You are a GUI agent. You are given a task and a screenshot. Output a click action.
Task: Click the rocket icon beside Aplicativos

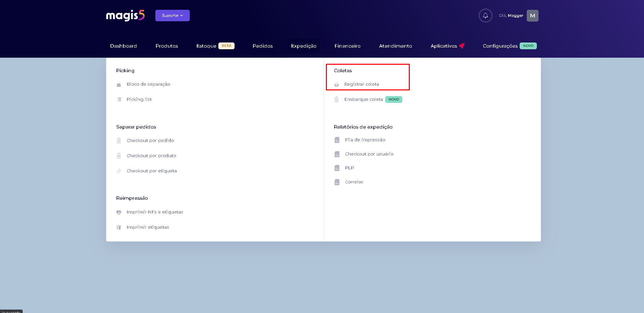coord(462,46)
